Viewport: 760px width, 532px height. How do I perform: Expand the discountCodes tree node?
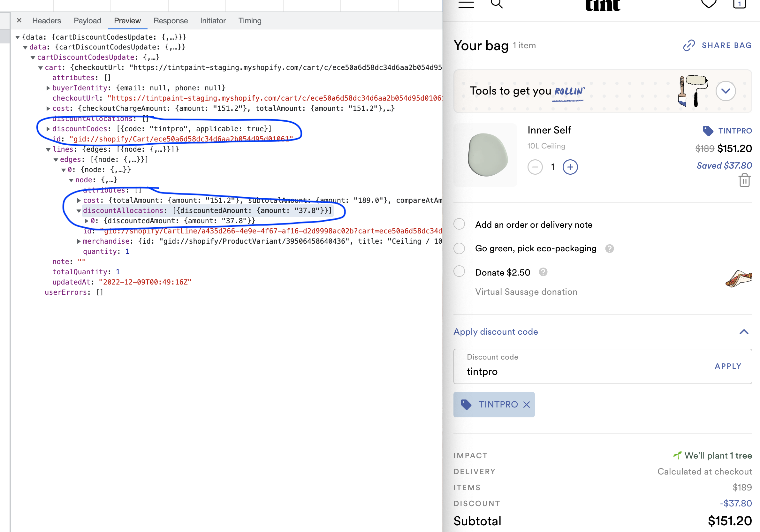[x=48, y=129]
